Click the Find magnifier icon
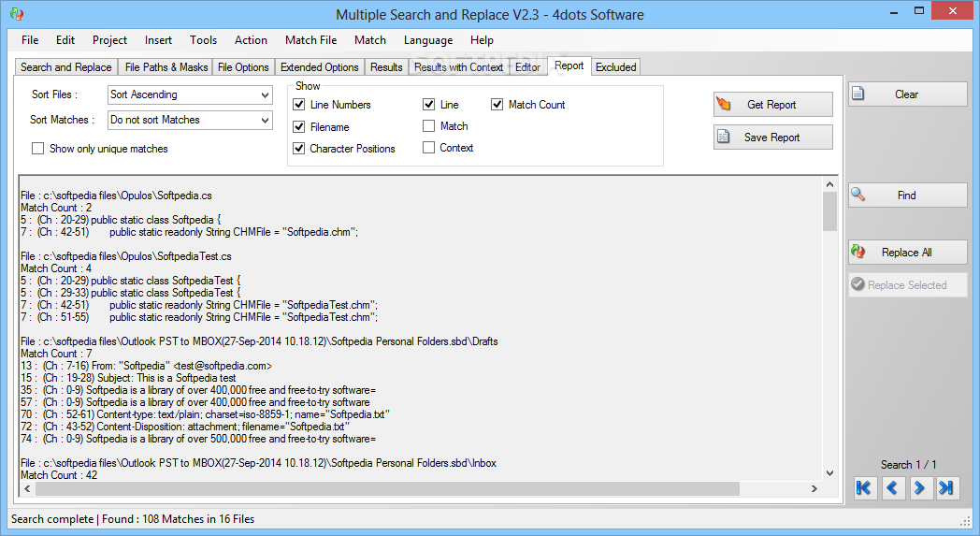This screenshot has height=536, width=980. 858,195
